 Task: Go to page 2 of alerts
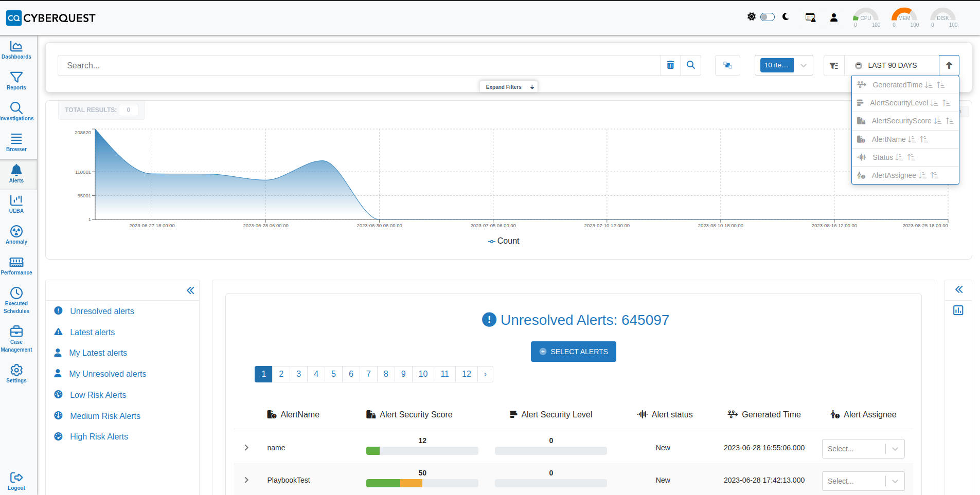click(x=281, y=374)
